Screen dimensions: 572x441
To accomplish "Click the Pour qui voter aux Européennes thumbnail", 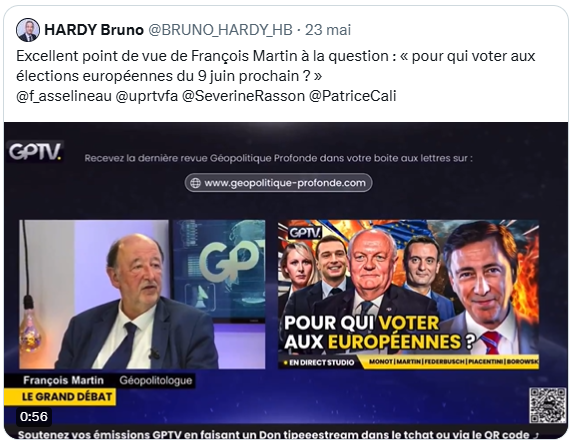I will [408, 294].
